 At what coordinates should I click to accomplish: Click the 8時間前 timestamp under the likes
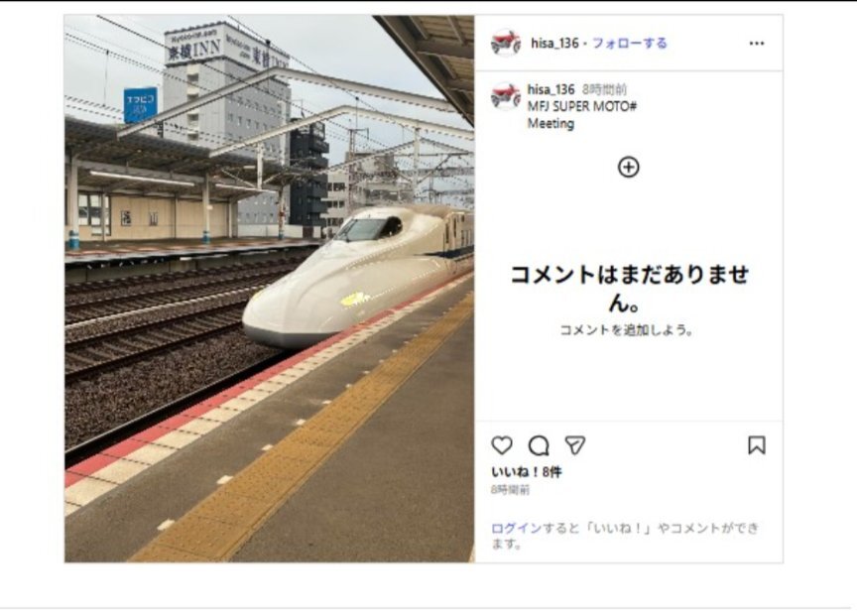click(510, 490)
